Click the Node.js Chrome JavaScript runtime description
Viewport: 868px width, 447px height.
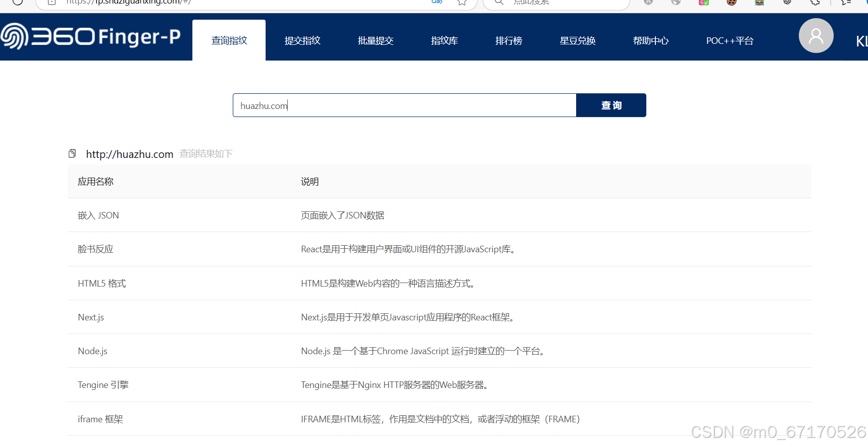coord(424,351)
